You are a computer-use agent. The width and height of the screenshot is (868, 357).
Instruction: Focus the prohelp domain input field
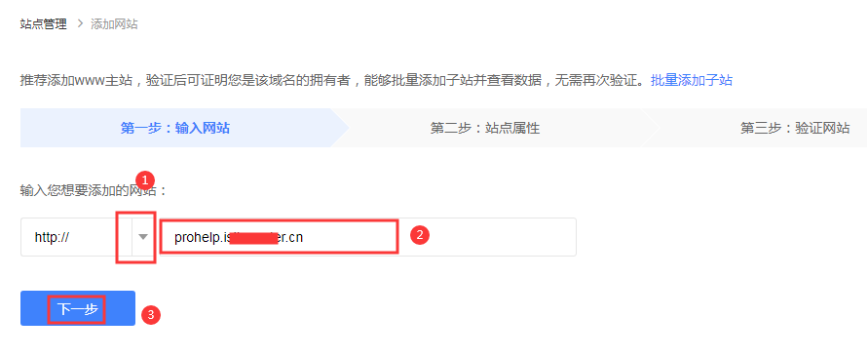(368, 237)
